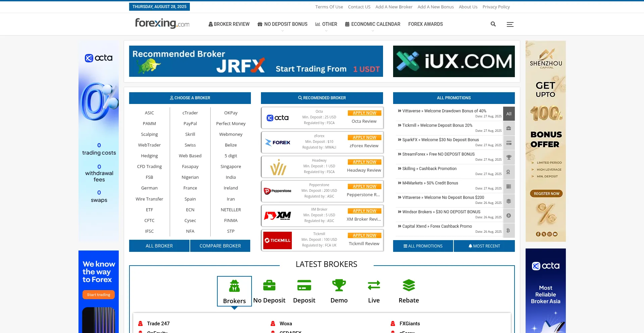Click the MOST RECENT button

tap(484, 246)
